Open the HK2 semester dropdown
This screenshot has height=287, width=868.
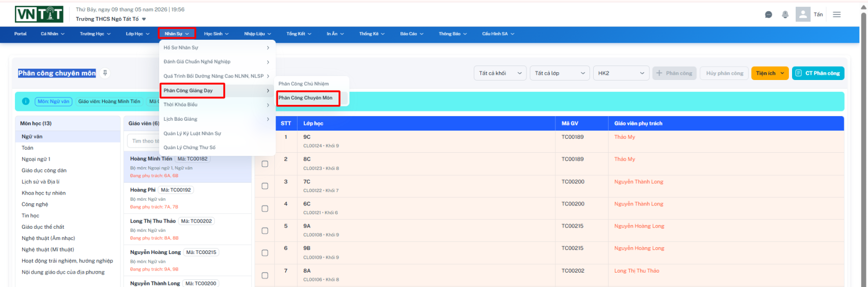(x=621, y=73)
